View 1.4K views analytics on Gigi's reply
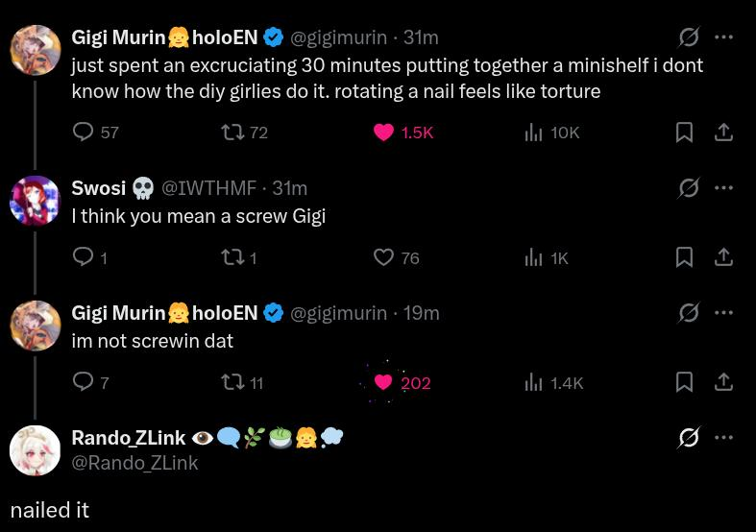This screenshot has width=756, height=532. [534, 382]
